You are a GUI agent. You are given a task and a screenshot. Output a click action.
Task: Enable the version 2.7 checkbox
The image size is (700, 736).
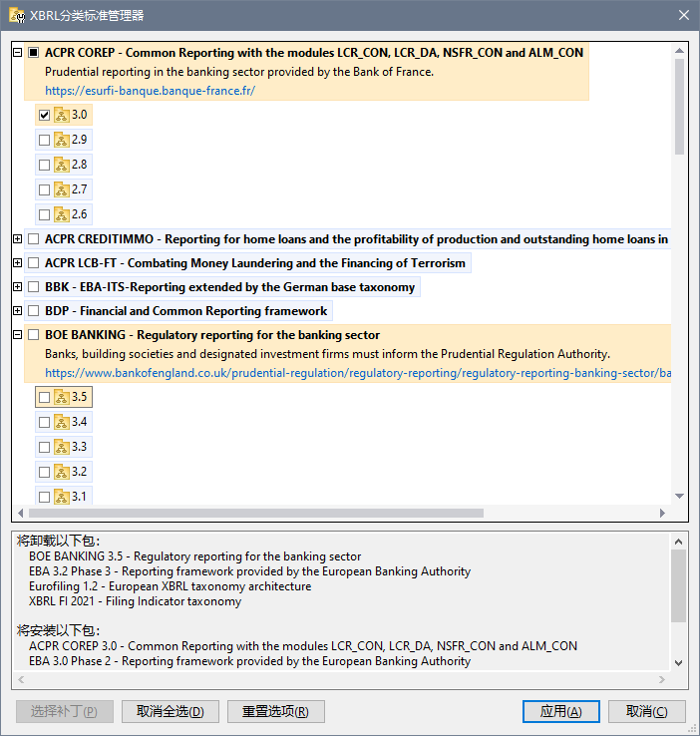pos(44,189)
